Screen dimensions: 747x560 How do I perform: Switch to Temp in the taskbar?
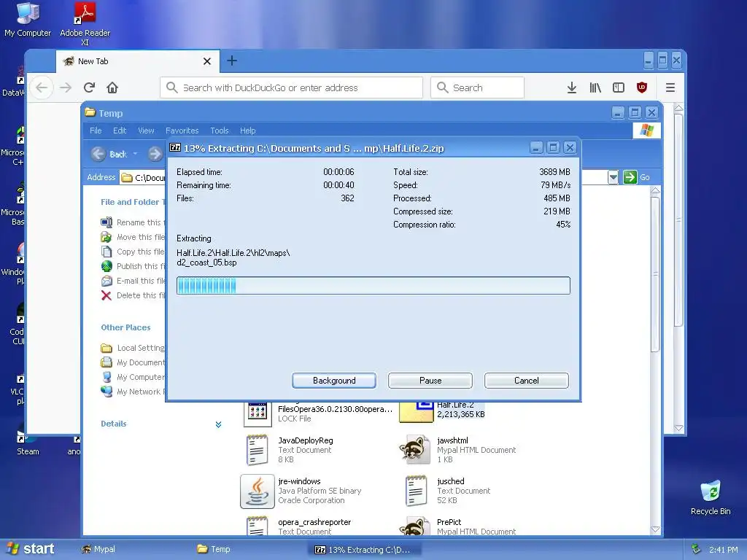click(214, 550)
